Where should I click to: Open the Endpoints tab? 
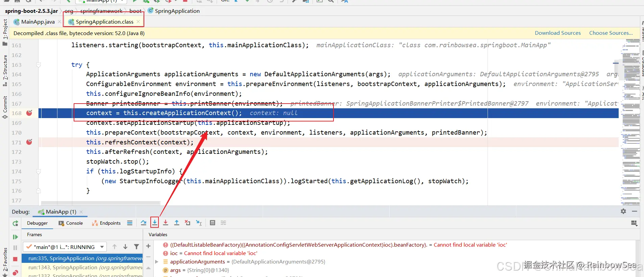click(x=106, y=223)
